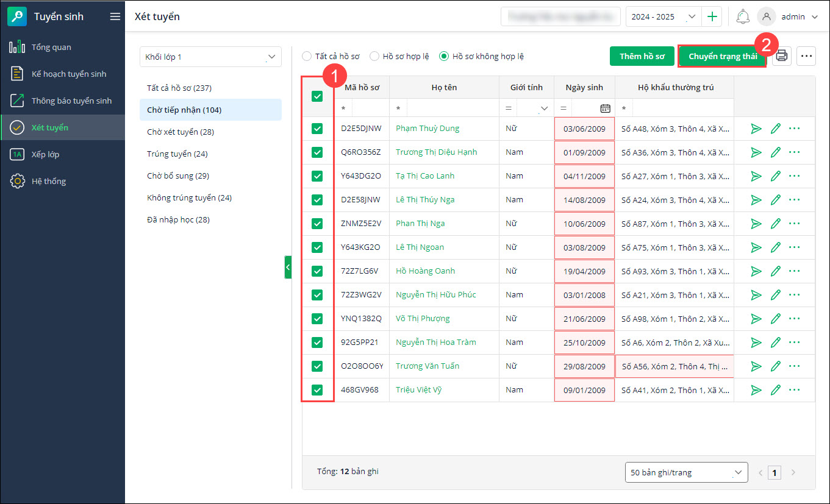Viewport: 830px width, 504px height.
Task: Open Phạm Thuỳ Dung profile link
Action: (x=428, y=129)
